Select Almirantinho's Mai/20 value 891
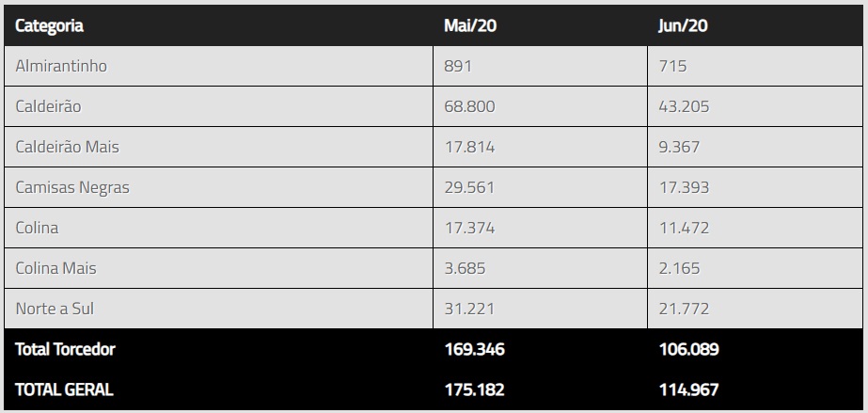Image resolution: width=868 pixels, height=413 pixels. 458,67
